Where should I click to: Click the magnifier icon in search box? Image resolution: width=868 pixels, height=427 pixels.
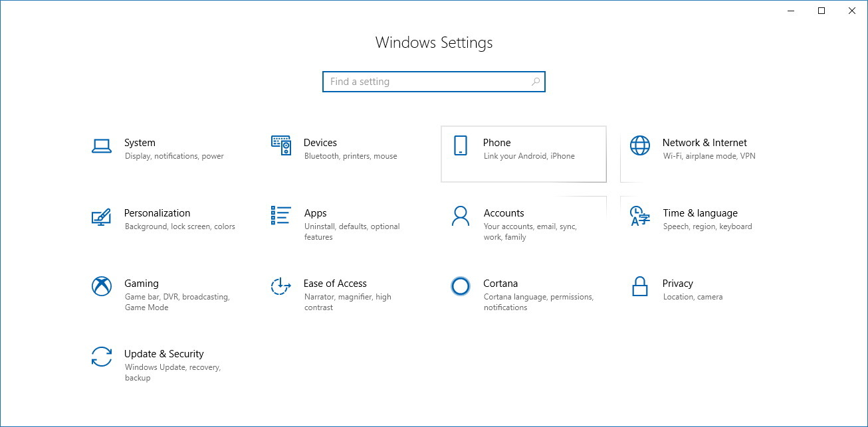coord(536,82)
